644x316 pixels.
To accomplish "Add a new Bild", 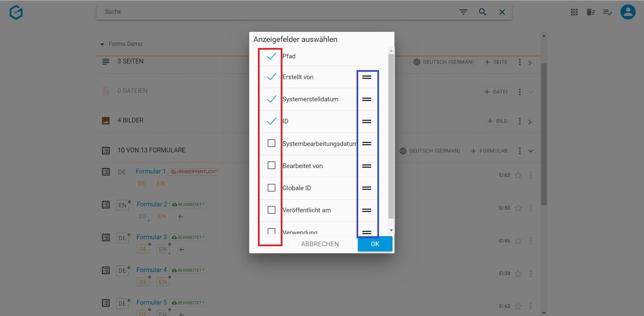I will tap(497, 121).
